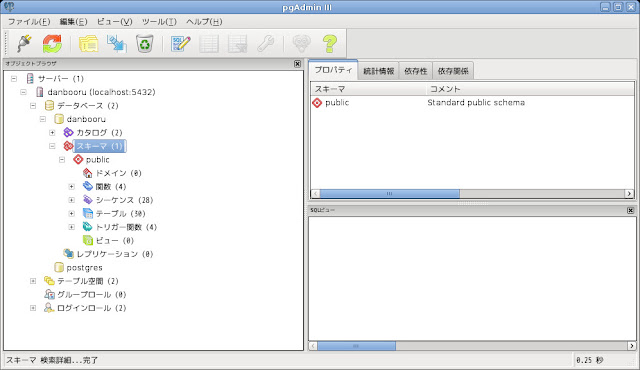Select the public row in properties list

tap(472, 102)
